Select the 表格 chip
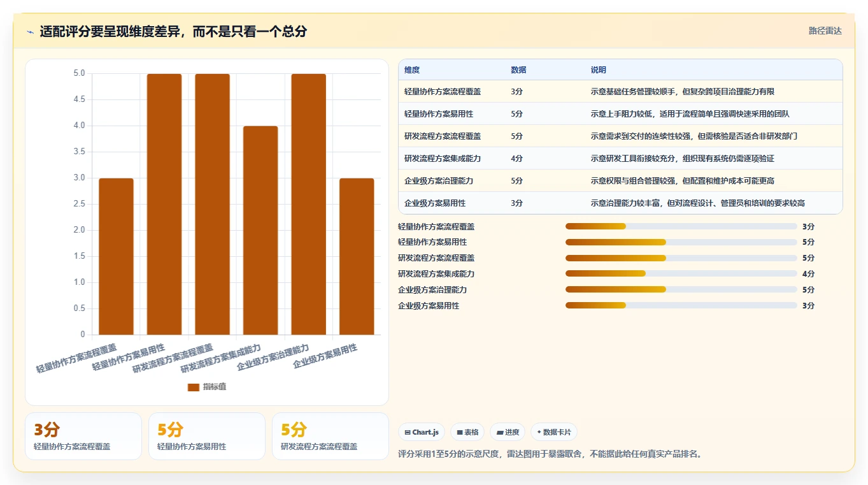Image resolution: width=868 pixels, height=485 pixels. coord(467,432)
